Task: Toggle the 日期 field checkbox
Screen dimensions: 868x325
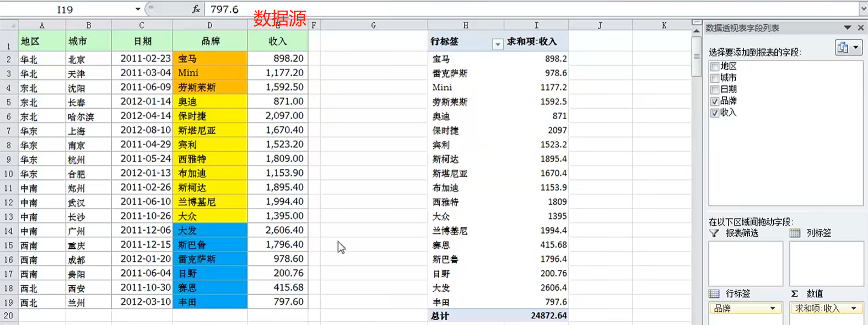Action: (715, 89)
